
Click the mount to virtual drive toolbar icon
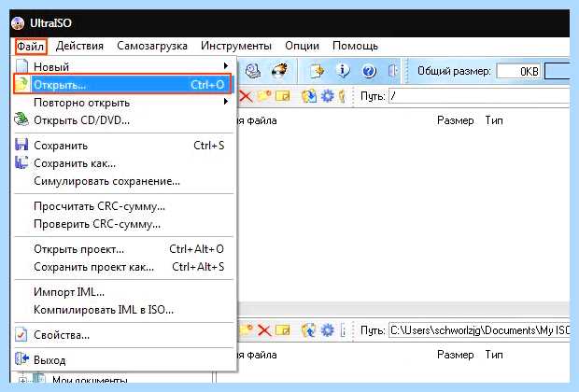point(252,71)
